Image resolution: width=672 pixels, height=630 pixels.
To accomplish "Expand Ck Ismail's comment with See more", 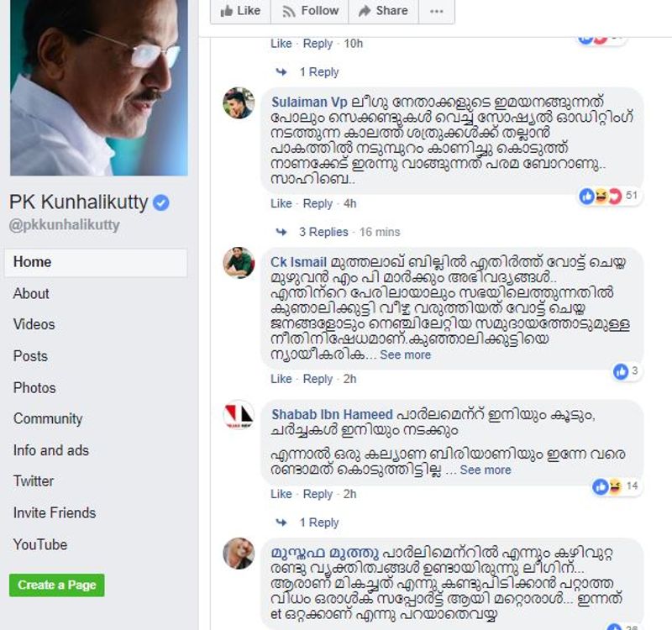I will tap(405, 355).
